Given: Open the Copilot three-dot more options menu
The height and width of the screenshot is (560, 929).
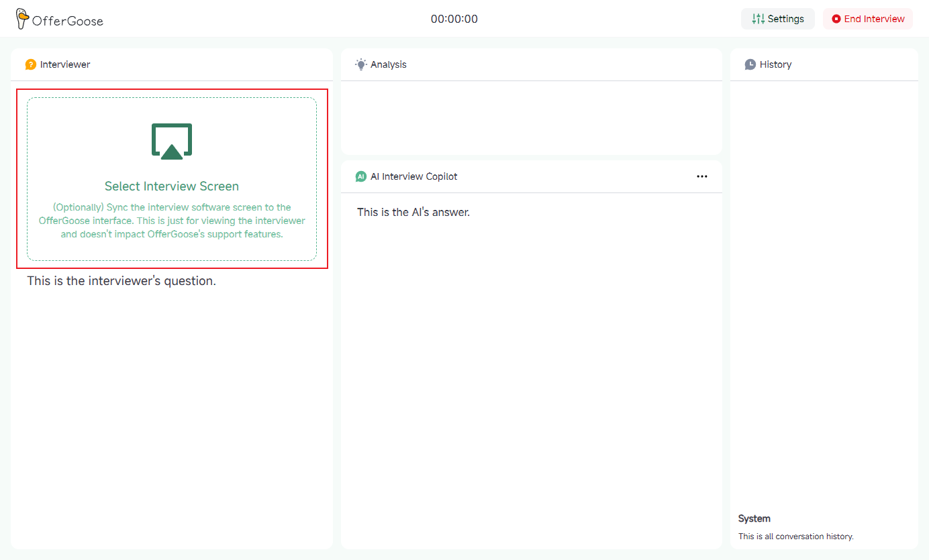Looking at the screenshot, I should click(702, 176).
